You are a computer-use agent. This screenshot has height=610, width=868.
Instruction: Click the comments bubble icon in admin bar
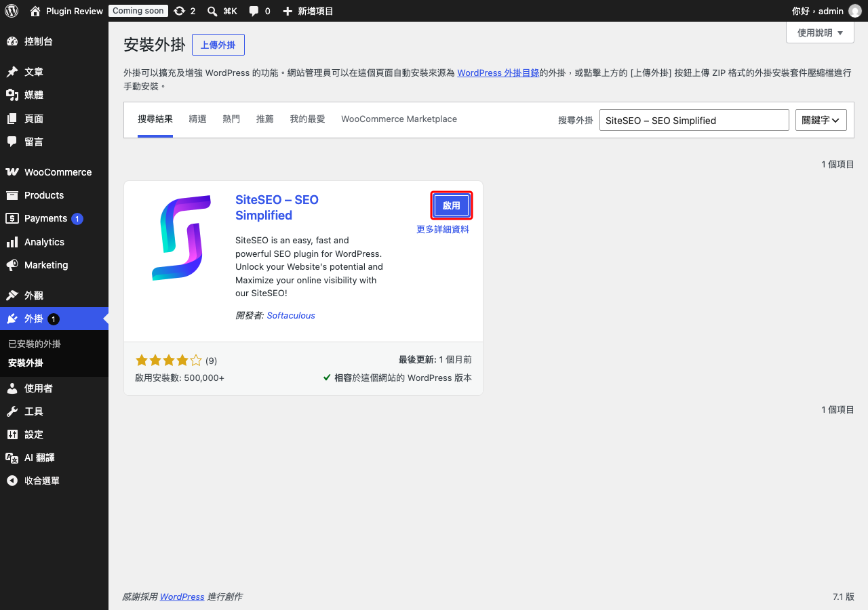254,11
